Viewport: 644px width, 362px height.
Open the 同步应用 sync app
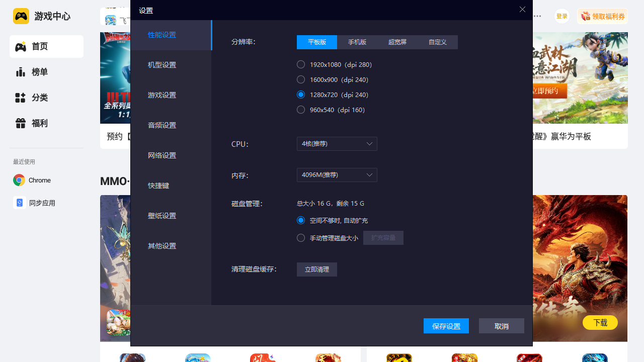pos(34,203)
